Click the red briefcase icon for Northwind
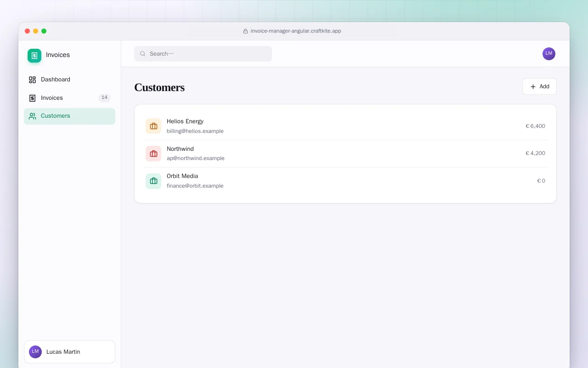Screen dimensions: 588x368 coord(153,154)
